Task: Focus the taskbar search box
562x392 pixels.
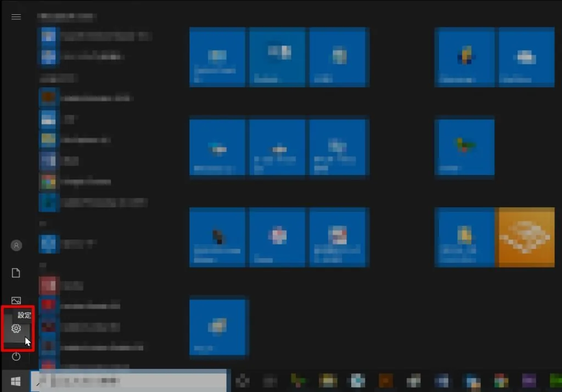Action: (129, 381)
